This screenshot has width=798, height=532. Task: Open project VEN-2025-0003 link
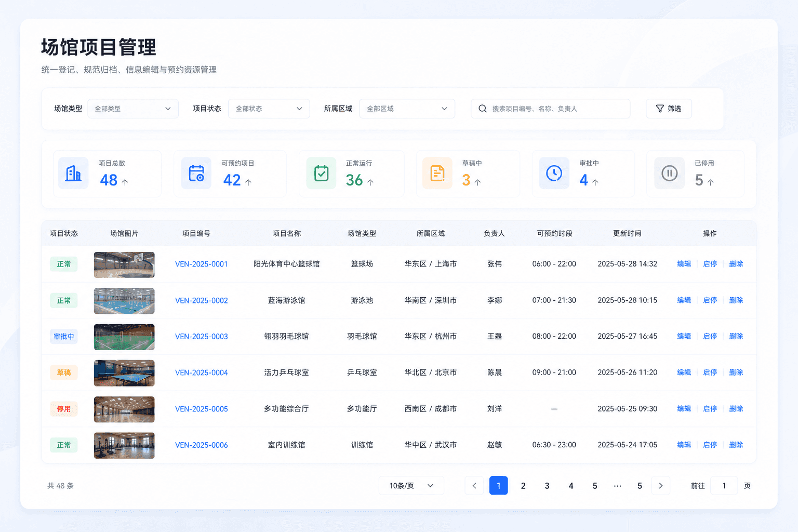point(202,337)
